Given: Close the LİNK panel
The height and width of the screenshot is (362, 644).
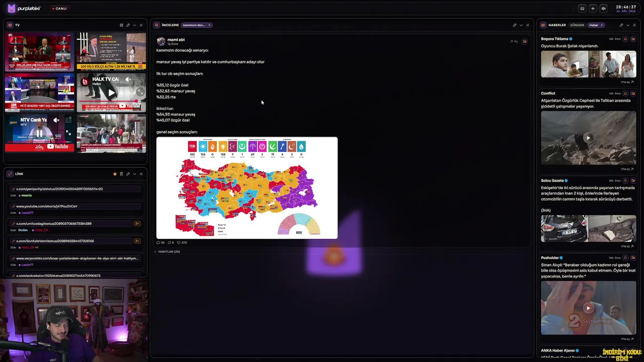Looking at the screenshot, I should (x=141, y=174).
